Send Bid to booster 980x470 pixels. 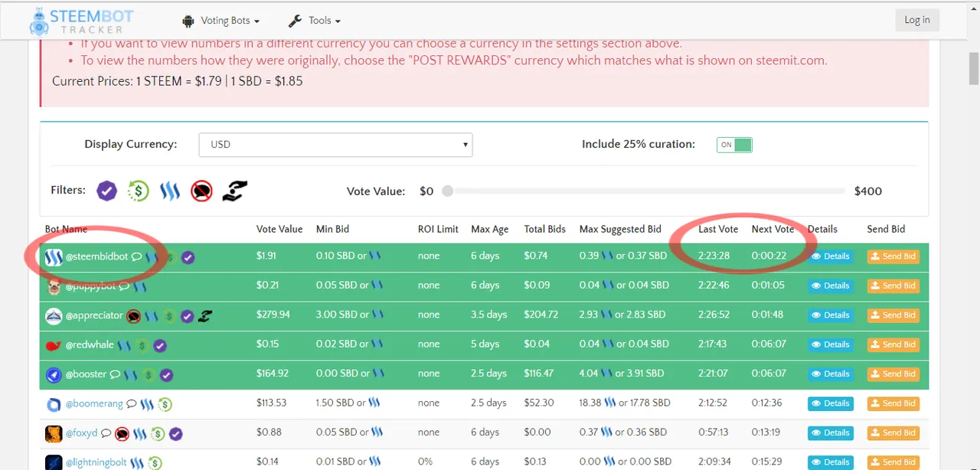pyautogui.click(x=893, y=374)
